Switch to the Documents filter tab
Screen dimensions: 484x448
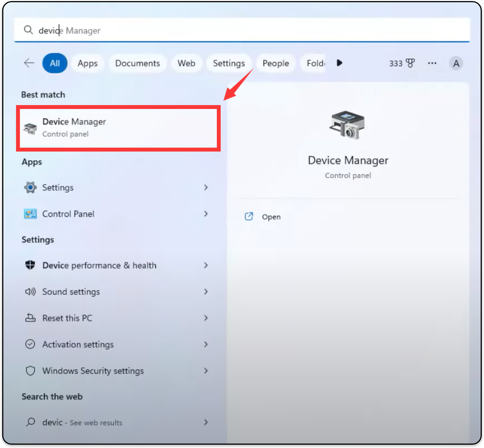(137, 63)
